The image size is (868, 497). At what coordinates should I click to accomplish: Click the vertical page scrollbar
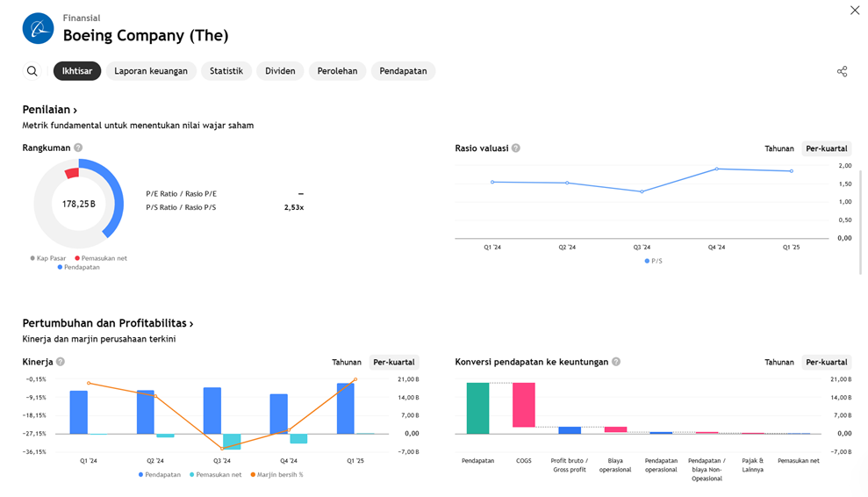tap(860, 221)
